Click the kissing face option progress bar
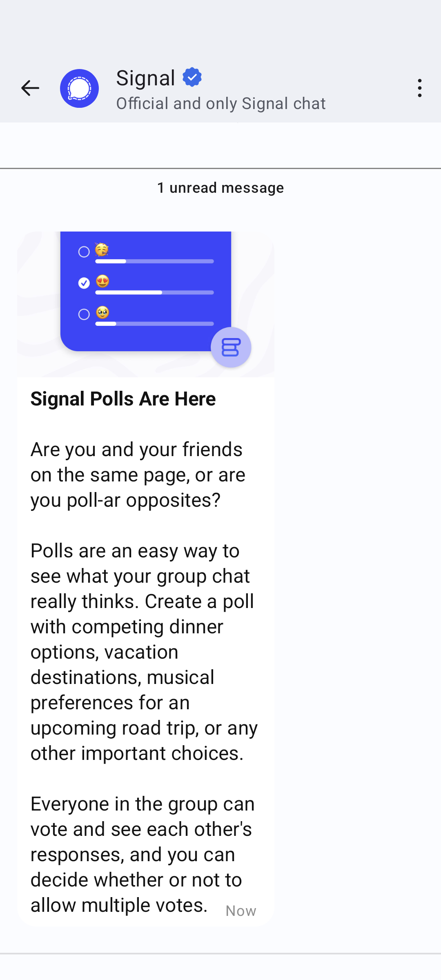This screenshot has height=980, width=441. tap(154, 261)
